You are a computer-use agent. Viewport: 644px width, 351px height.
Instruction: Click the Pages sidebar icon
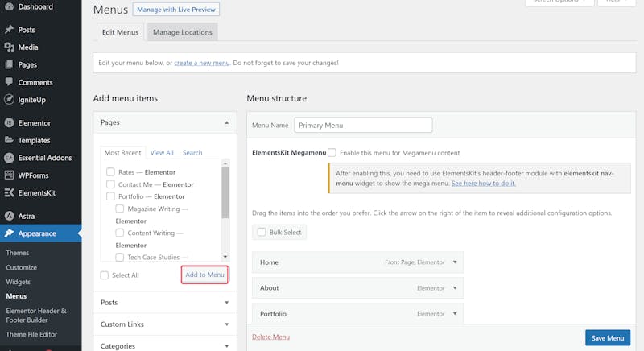(9, 64)
